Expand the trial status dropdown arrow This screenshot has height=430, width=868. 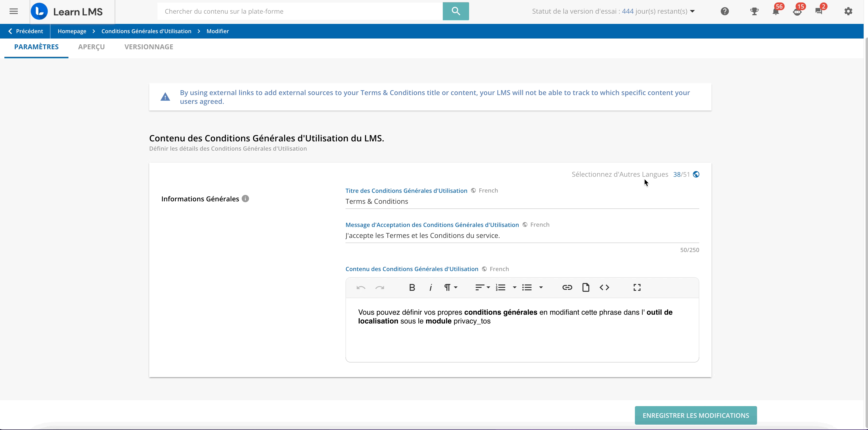tap(692, 11)
